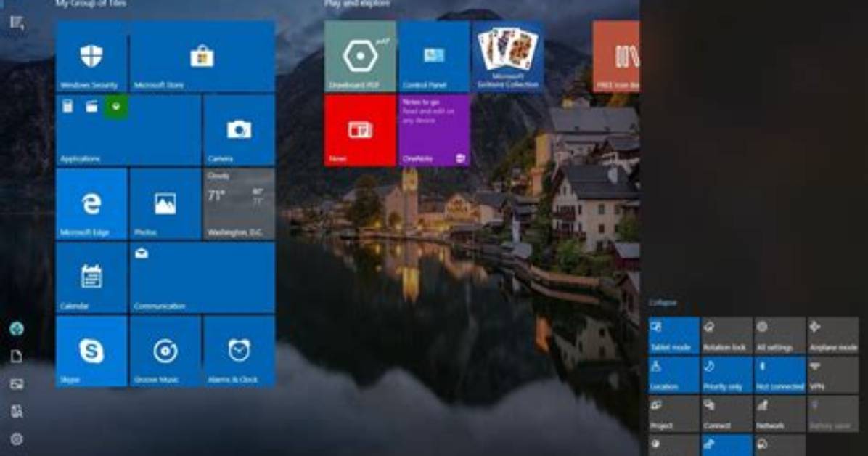
Task: Open the Photos tile
Action: pyautogui.click(x=165, y=204)
